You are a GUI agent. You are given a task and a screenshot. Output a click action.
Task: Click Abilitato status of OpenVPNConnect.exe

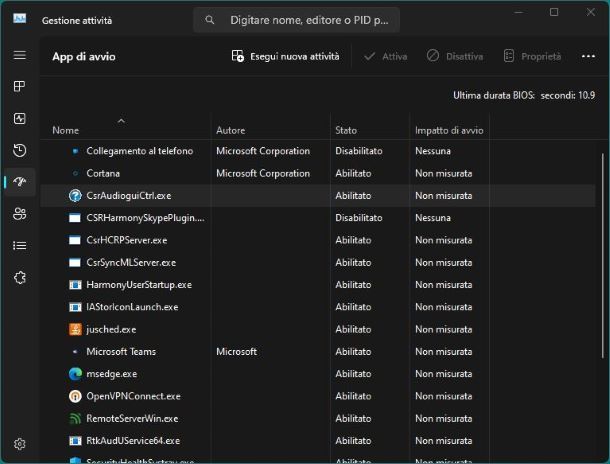pos(353,396)
